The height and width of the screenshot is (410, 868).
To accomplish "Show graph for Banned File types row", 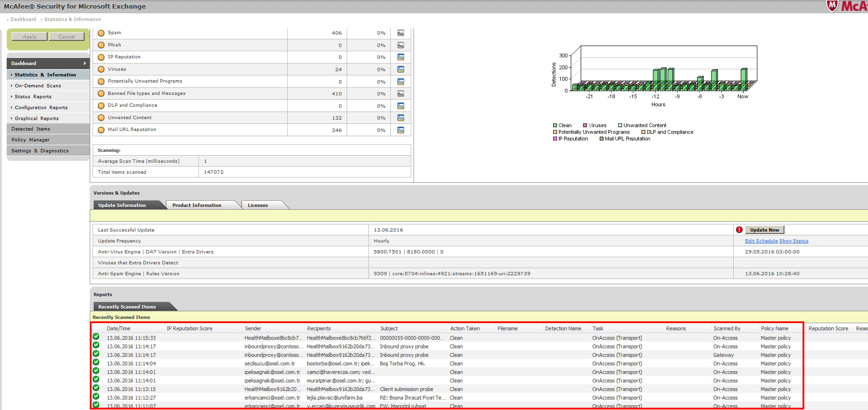I will pos(401,93).
